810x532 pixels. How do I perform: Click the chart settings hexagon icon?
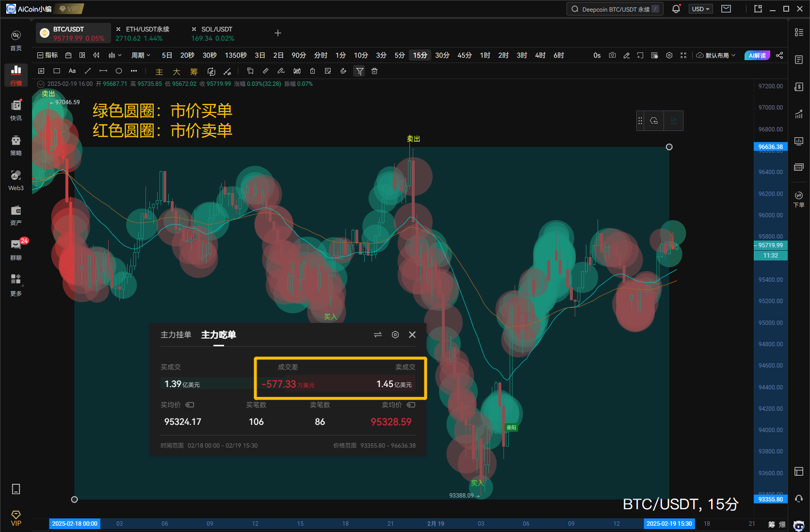[669, 55]
